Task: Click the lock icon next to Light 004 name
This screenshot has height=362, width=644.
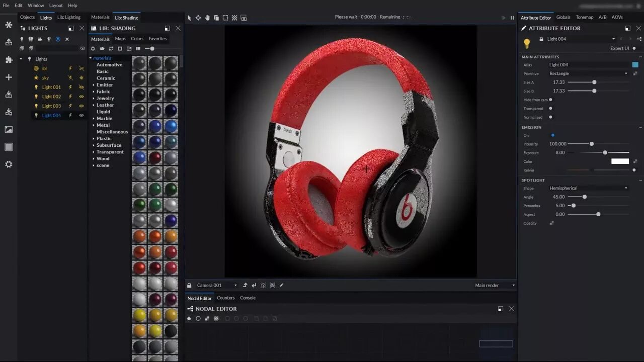Action: [x=541, y=39]
